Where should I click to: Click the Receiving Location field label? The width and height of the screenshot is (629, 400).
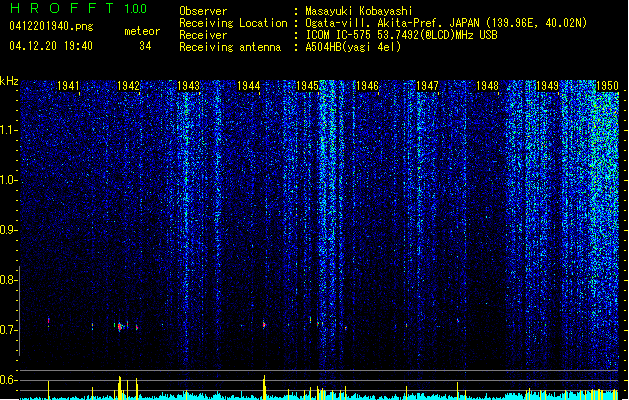[233, 23]
